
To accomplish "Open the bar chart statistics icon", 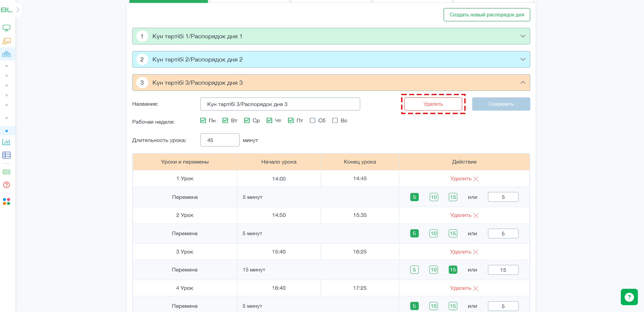I will pyautogui.click(x=7, y=142).
